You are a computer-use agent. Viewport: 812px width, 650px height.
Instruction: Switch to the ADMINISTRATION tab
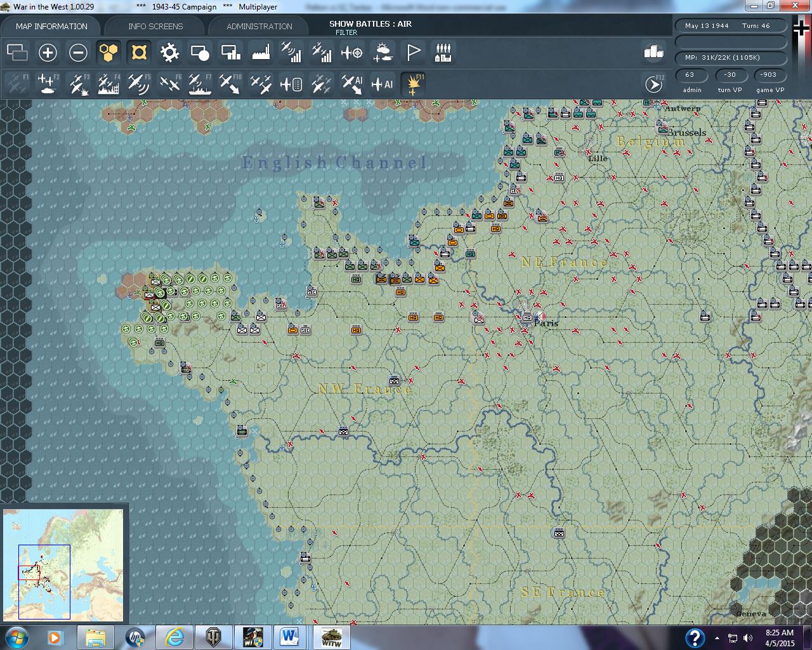pos(259,26)
